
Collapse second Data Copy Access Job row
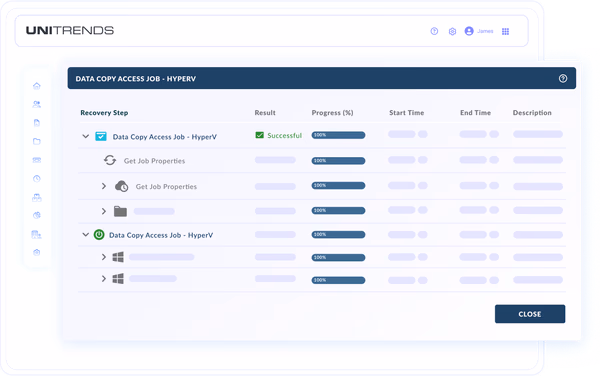85,234
